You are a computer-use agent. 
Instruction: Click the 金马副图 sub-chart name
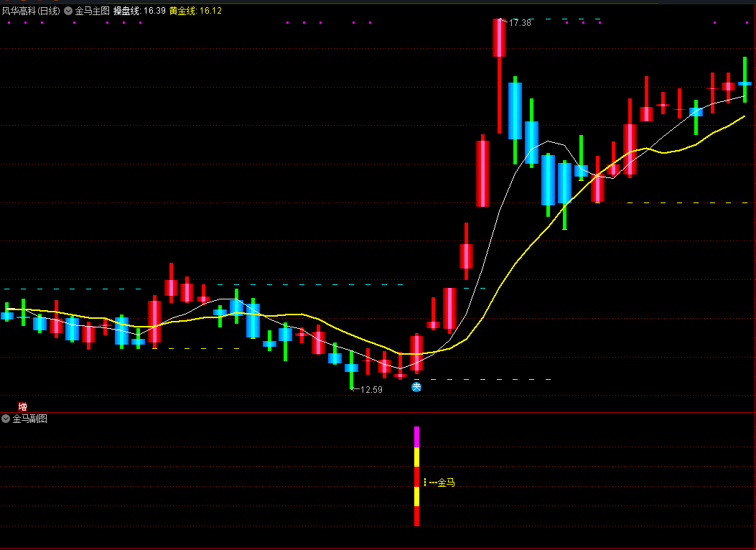pos(29,419)
